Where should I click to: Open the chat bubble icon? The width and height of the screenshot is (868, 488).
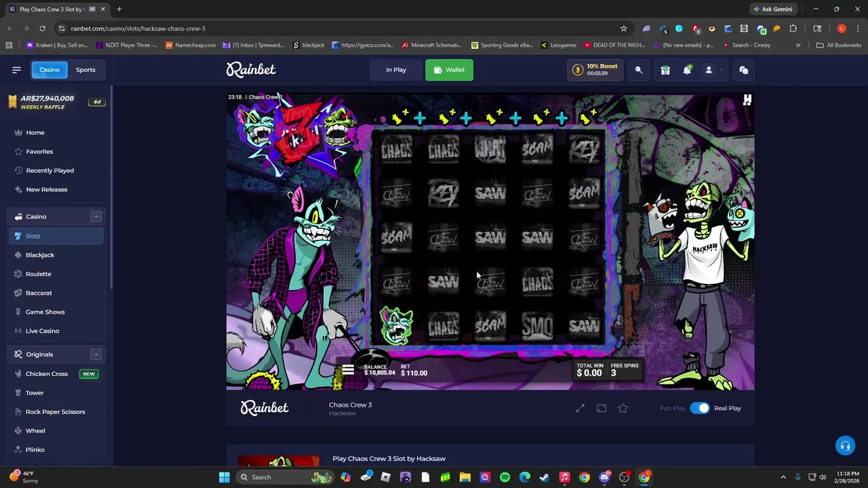click(743, 70)
